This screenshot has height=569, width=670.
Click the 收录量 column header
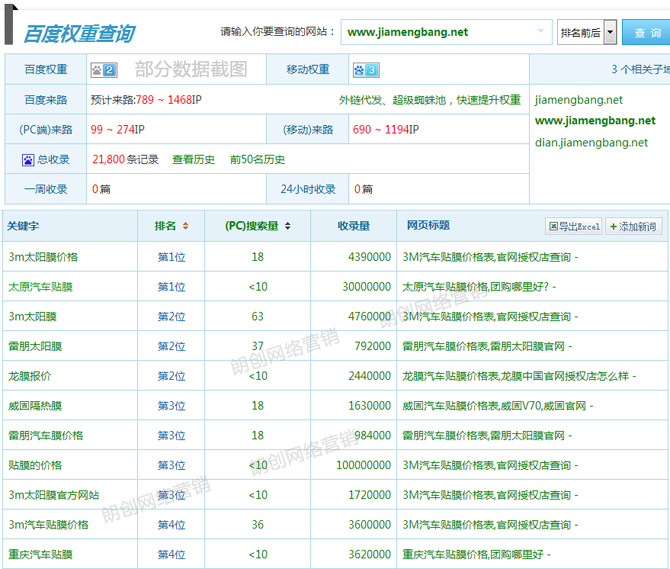353,226
